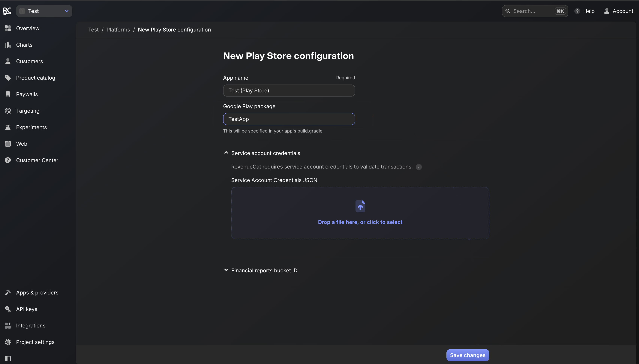The width and height of the screenshot is (639, 364).
Task: Click the info icon beside credentials description
Action: click(x=419, y=167)
